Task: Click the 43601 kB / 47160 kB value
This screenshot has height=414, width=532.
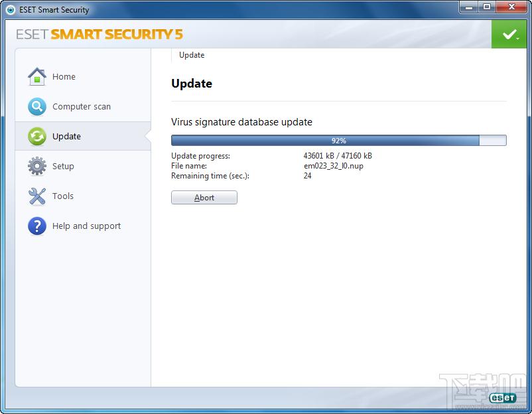Action: [338, 156]
